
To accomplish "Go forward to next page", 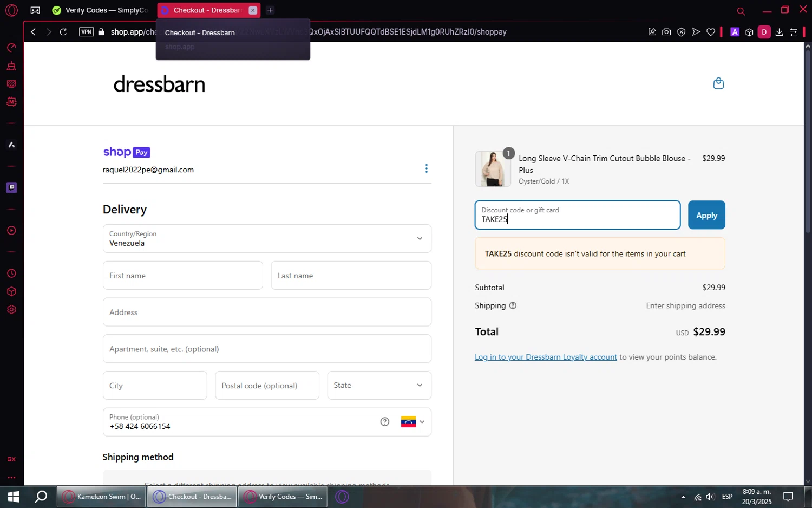I will (x=49, y=32).
